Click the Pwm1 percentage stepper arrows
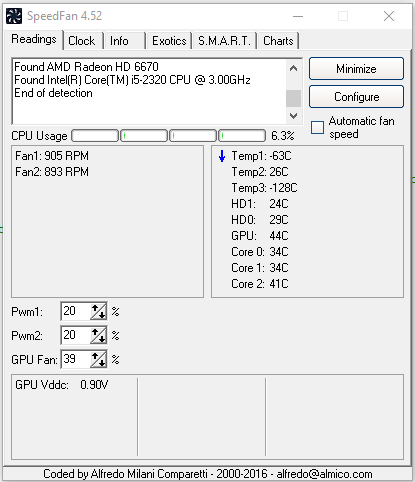Screen dimensions: 415x482 (x=98, y=311)
